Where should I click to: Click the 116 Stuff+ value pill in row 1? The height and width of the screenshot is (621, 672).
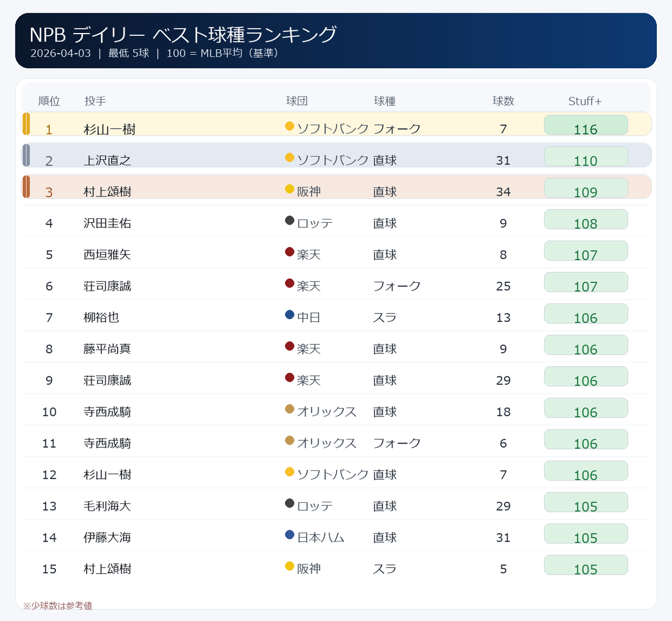tap(586, 126)
